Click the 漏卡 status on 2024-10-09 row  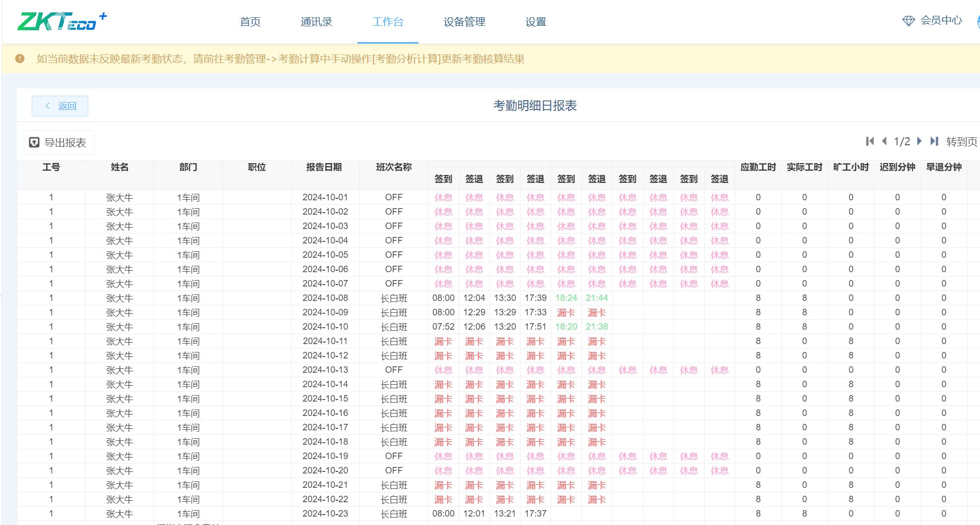(x=567, y=312)
